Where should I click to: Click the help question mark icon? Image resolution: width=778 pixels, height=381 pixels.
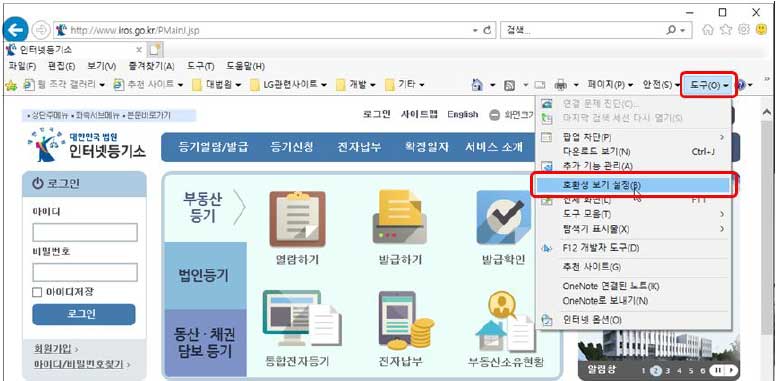click(x=741, y=85)
